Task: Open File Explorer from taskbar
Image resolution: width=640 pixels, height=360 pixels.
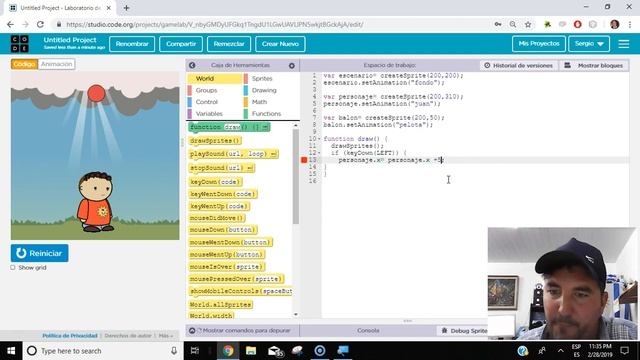Action: [x=251, y=351]
